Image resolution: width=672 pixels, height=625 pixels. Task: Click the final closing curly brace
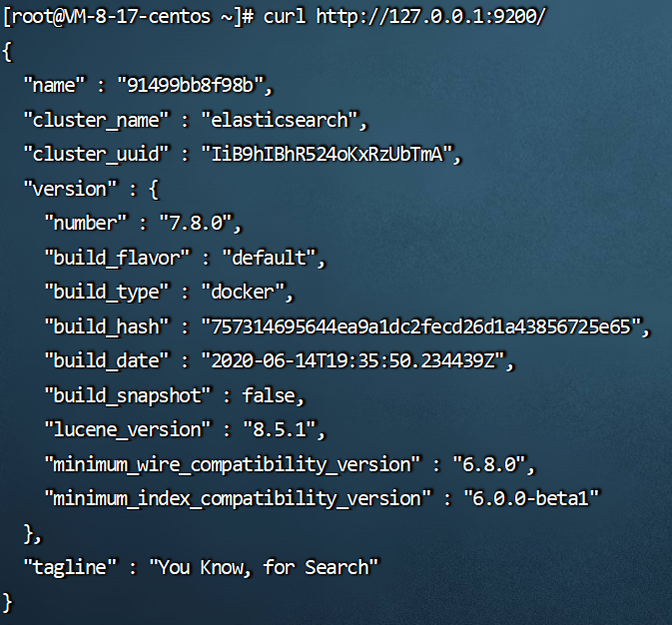pyautogui.click(x=9, y=601)
